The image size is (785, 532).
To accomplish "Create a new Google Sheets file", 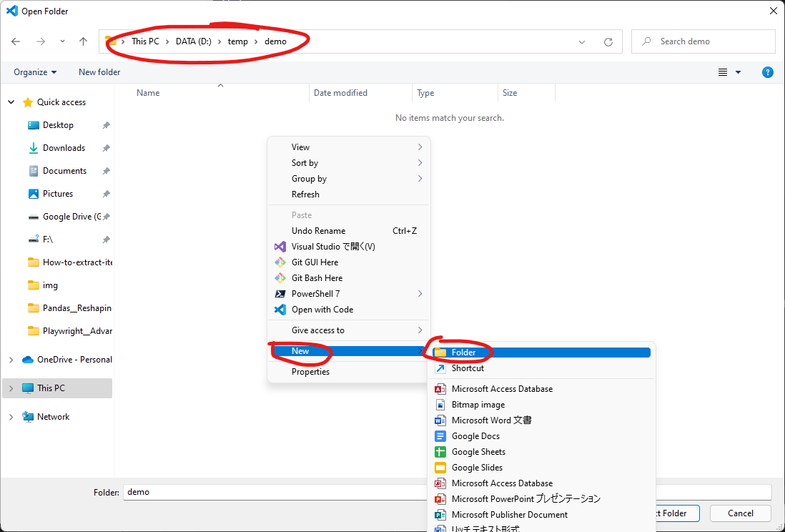I will point(478,451).
